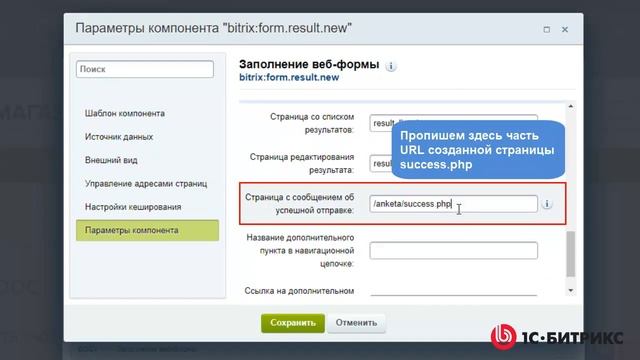Click info icon beside success page field

coord(547,204)
